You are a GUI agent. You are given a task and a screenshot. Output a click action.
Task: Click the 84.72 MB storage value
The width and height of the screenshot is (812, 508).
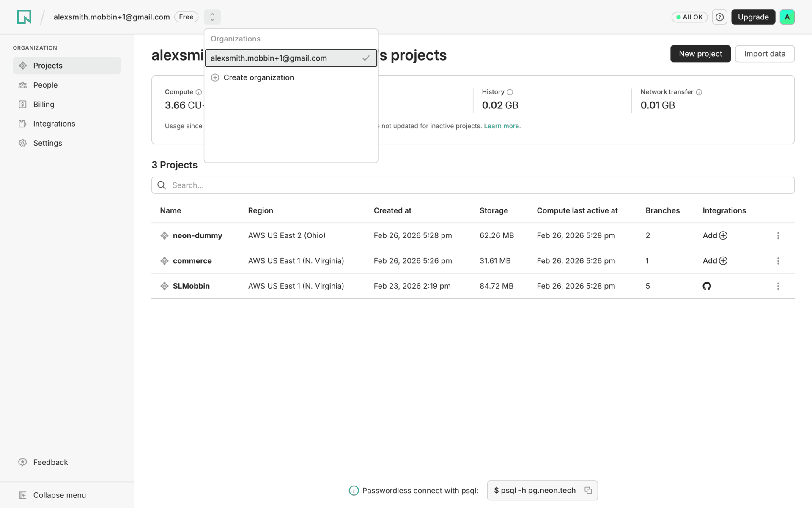tap(497, 286)
